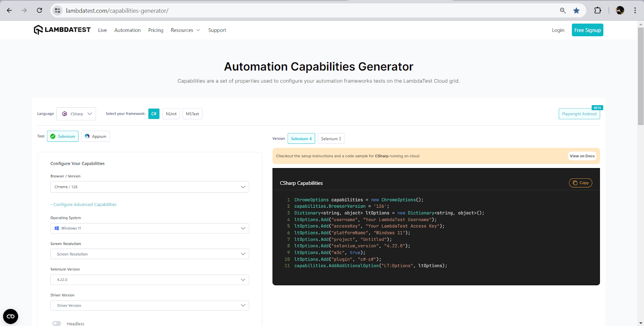Open the Language CSharp dropdown
The width and height of the screenshot is (644, 326).
coord(76,114)
